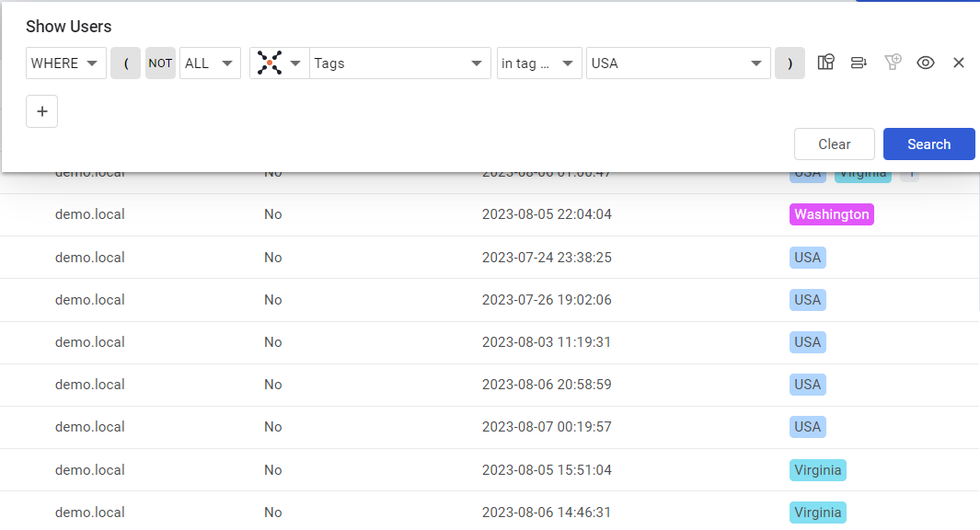The width and height of the screenshot is (980, 530).
Task: Toggle the opening parenthesis button
Action: pos(126,63)
